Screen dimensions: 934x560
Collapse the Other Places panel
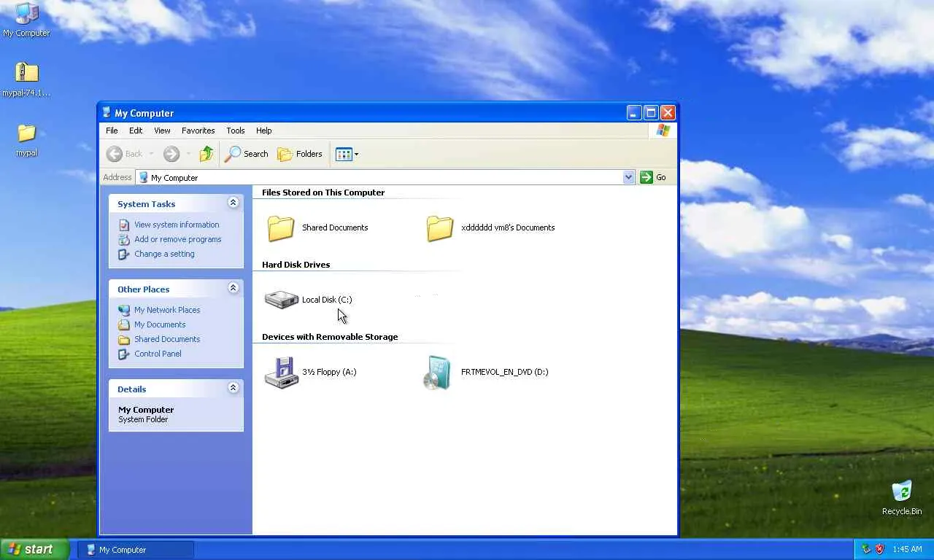pos(233,288)
